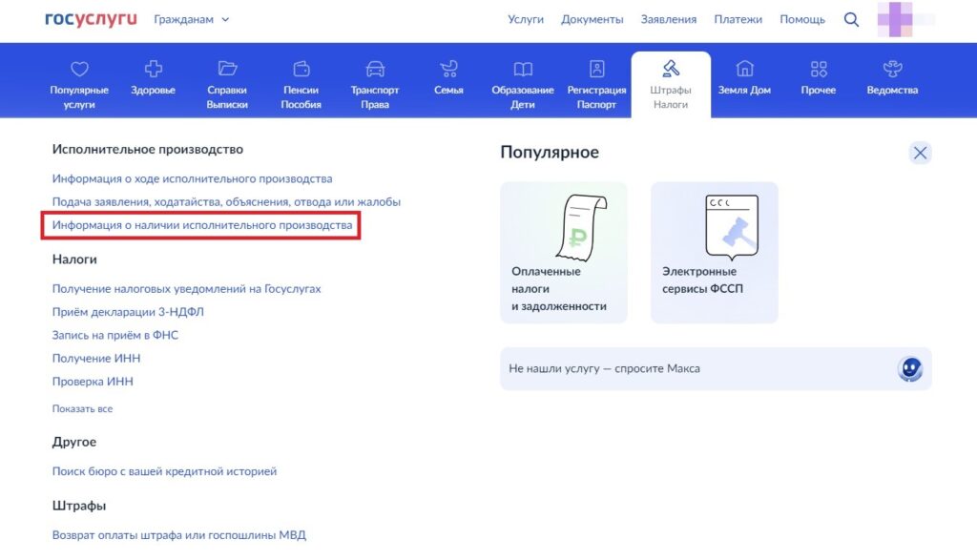Open the Ведомства category icon
The height and width of the screenshot is (560, 977).
pos(892,70)
